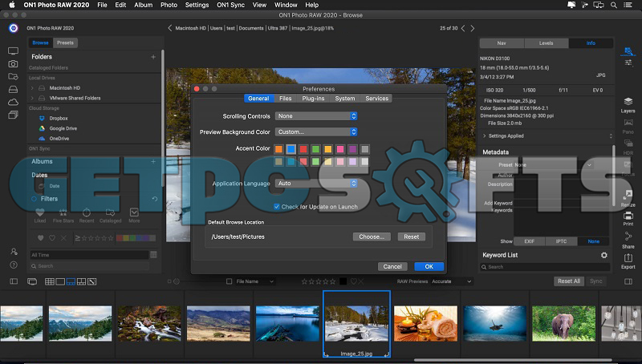
Task: Expand the Macintosh HD folder
Action: (32, 88)
